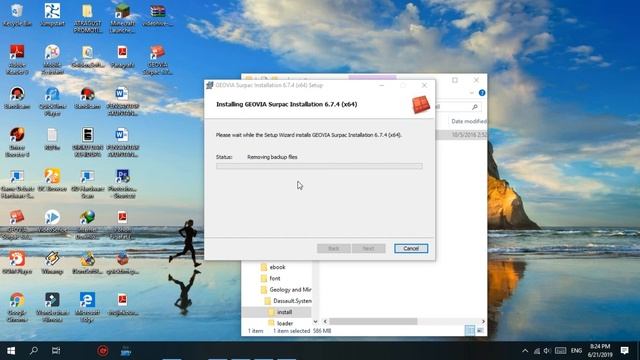The width and height of the screenshot is (640, 360).
Task: Open Task View from the taskbar
Action: [56, 351]
